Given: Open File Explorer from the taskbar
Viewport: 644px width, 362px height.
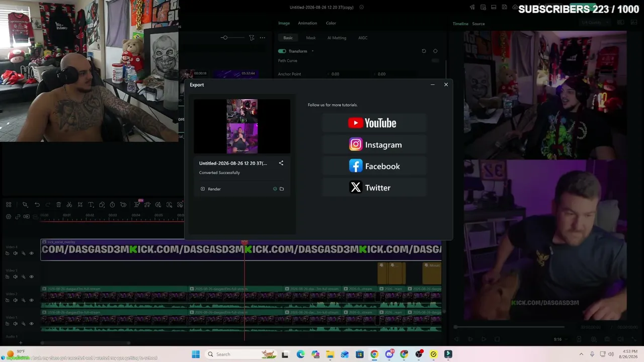Looking at the screenshot, I should coord(330,354).
